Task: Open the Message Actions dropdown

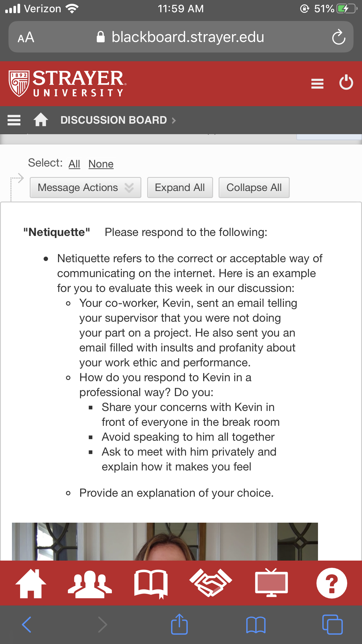Action: click(x=85, y=188)
